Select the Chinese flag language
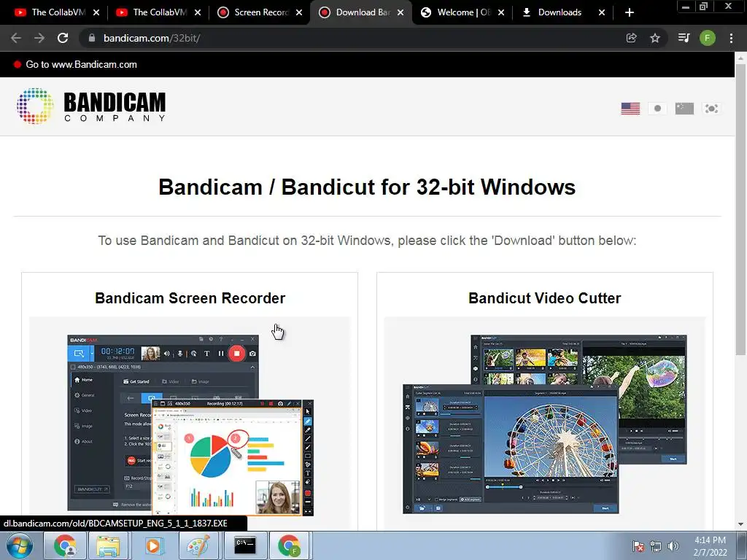Screen dimensions: 747x560 [684, 109]
